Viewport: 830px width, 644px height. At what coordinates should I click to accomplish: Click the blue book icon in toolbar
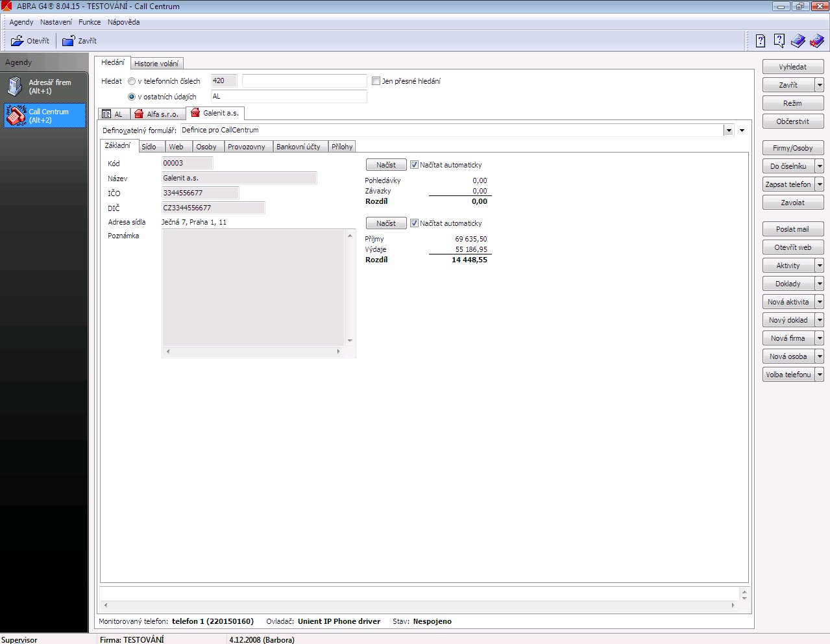click(x=798, y=41)
